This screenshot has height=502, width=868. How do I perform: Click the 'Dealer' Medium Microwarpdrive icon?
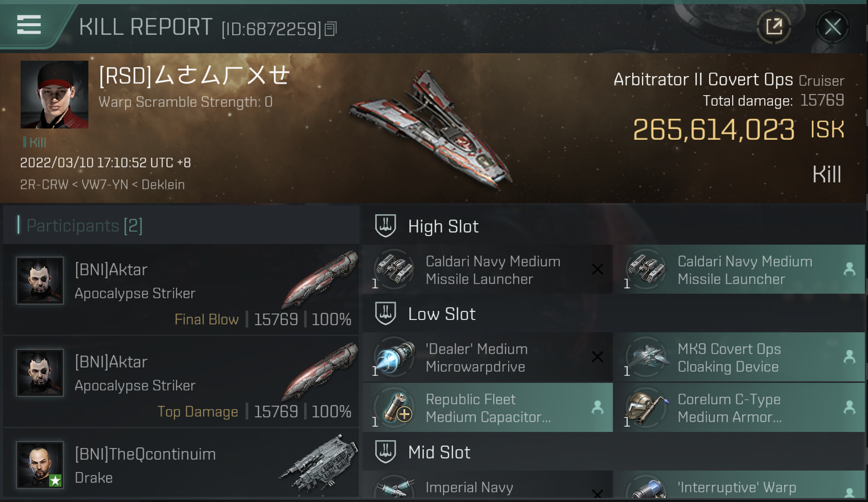tap(395, 357)
